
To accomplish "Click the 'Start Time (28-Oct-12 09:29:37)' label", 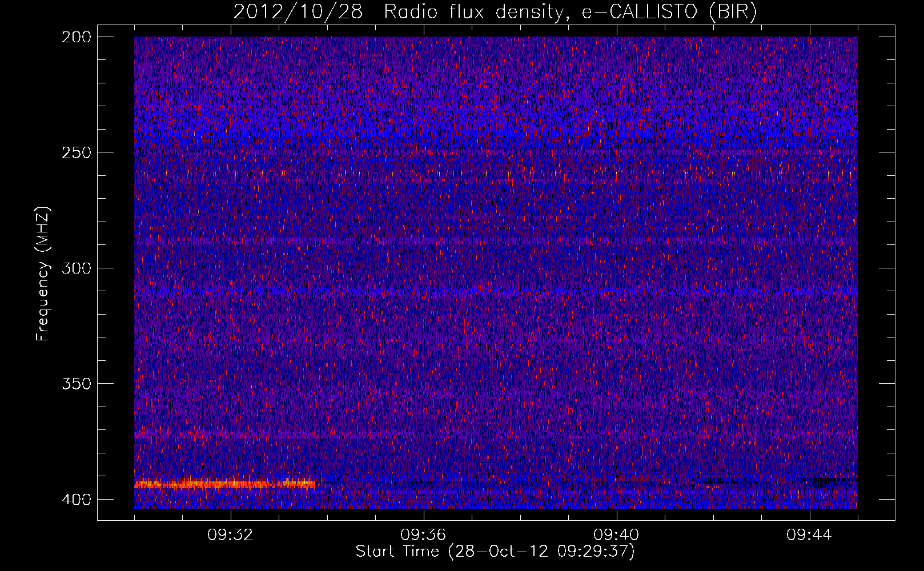I will (x=495, y=552).
